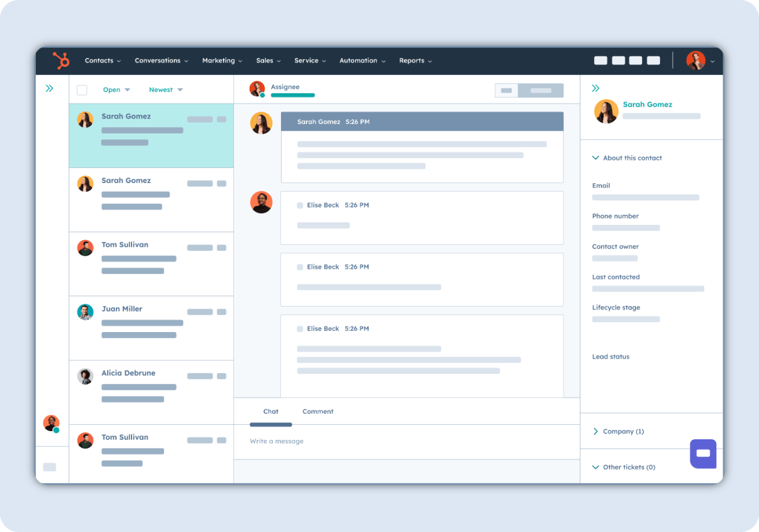Open the Open status filter dropdown
This screenshot has height=532, width=759.
click(x=116, y=90)
